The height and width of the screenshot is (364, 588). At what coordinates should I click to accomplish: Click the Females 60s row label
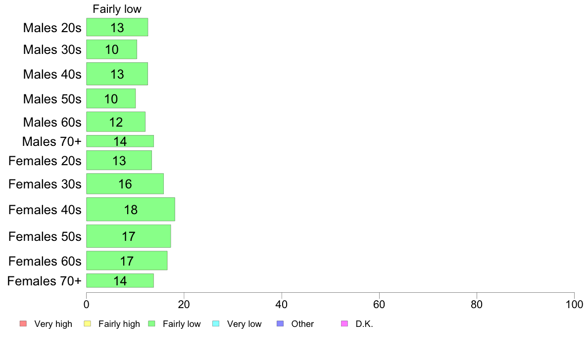[x=45, y=261]
